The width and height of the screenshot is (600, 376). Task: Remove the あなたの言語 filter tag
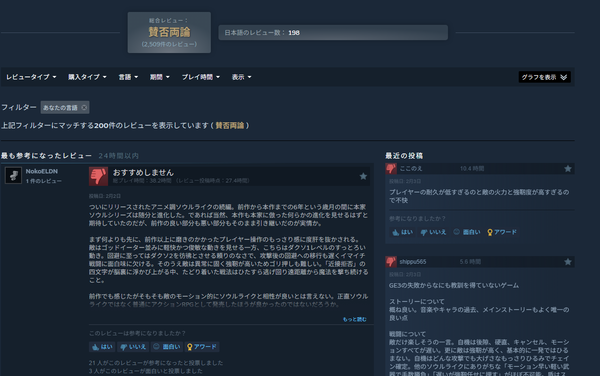pos(84,108)
